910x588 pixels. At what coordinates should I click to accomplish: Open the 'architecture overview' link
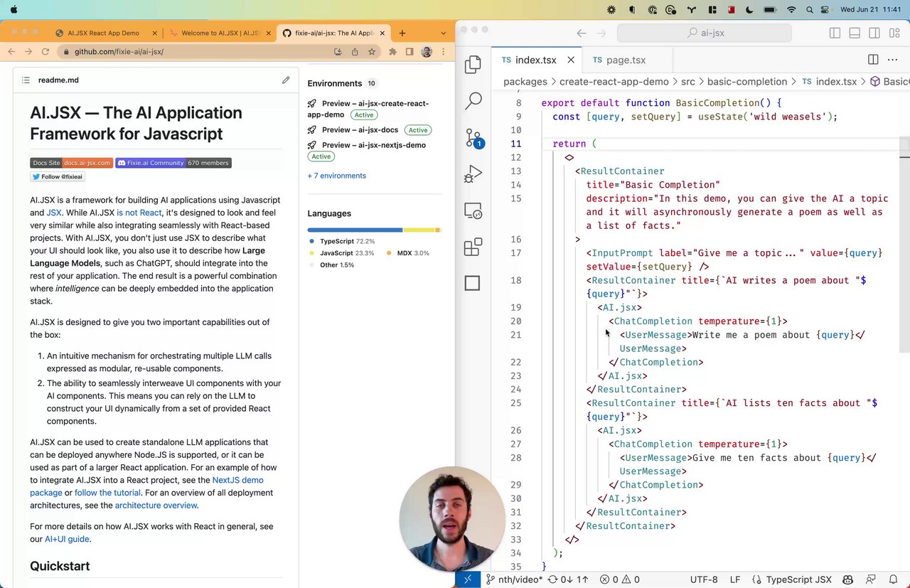(x=156, y=506)
